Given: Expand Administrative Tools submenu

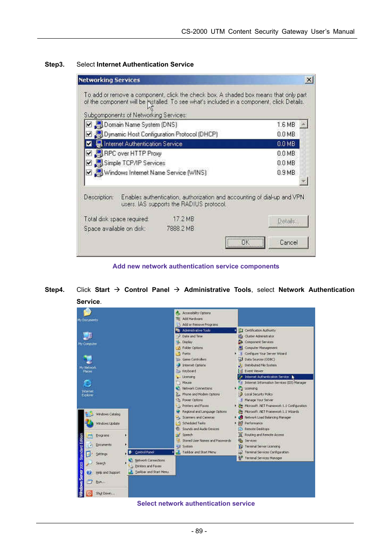Looking at the screenshot, I should pyautogui.click(x=206, y=330).
